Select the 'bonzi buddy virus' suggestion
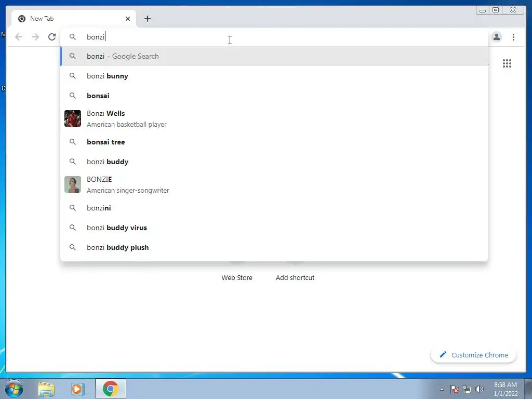 (x=274, y=228)
